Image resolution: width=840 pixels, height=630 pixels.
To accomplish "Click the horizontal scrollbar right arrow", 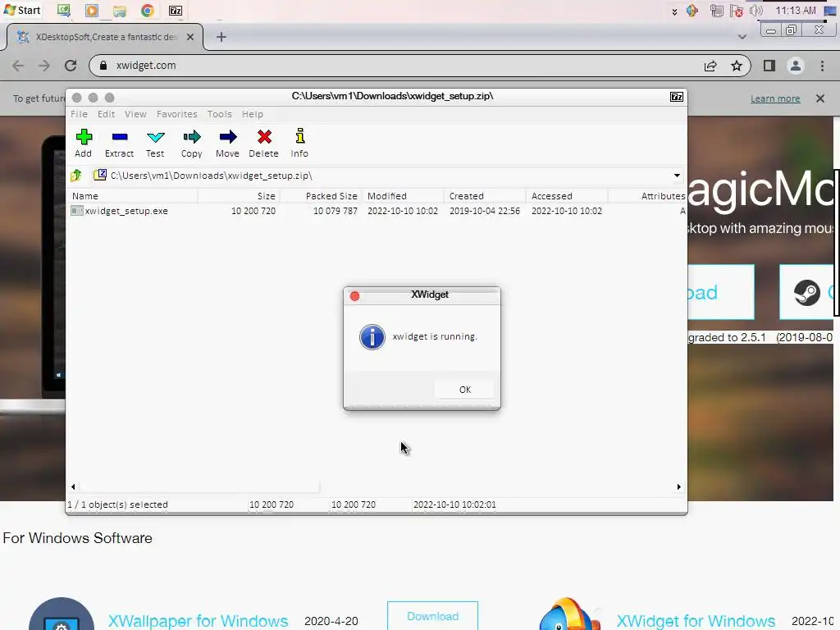I will tap(678, 487).
